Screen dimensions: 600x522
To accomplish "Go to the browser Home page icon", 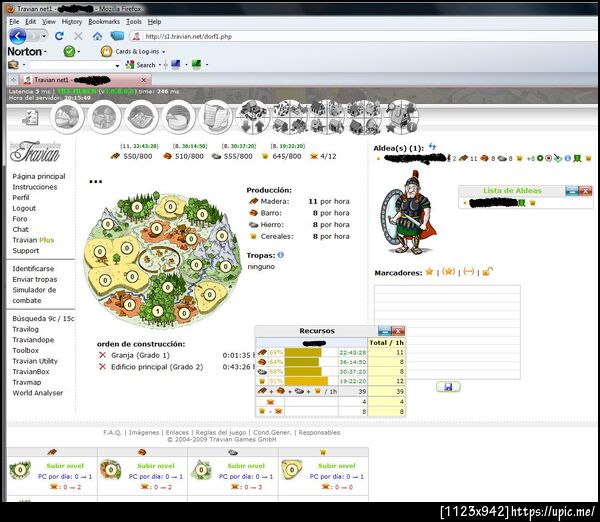I will click(x=97, y=36).
